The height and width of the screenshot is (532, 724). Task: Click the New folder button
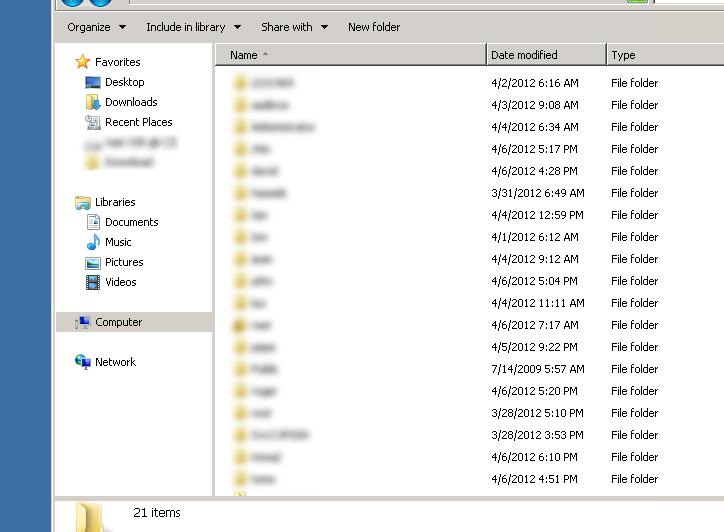[x=374, y=27]
